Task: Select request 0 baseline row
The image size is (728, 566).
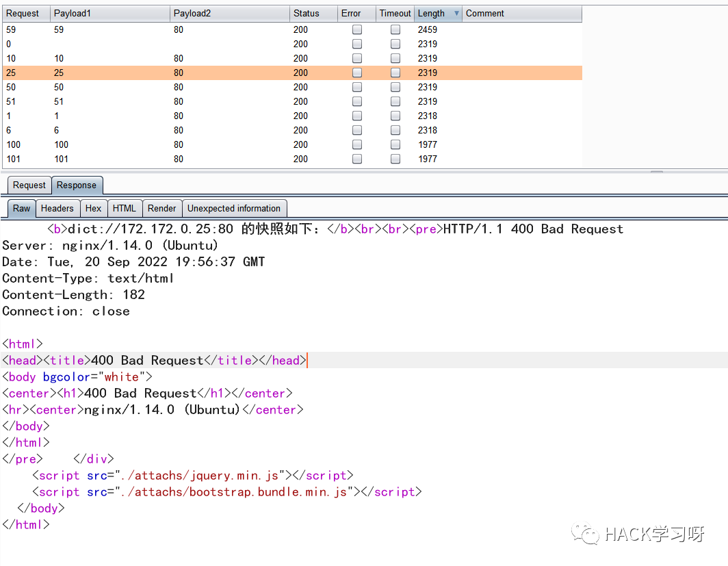Action: (293, 44)
